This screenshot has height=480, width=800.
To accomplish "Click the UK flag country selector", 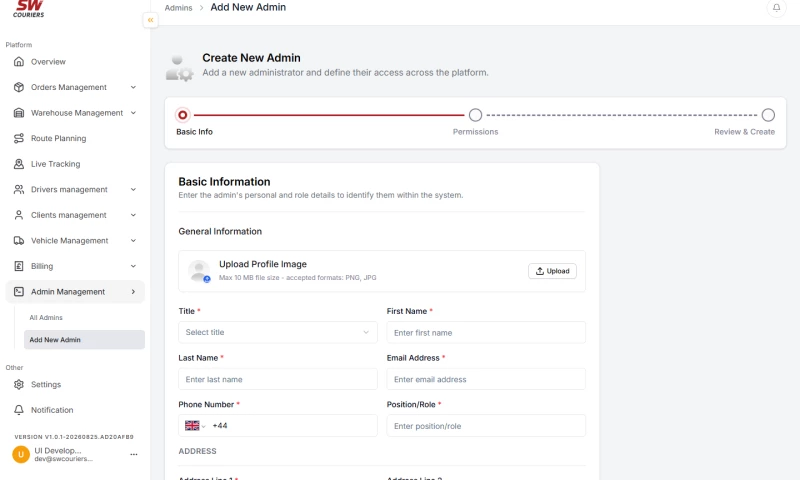I will pos(195,425).
